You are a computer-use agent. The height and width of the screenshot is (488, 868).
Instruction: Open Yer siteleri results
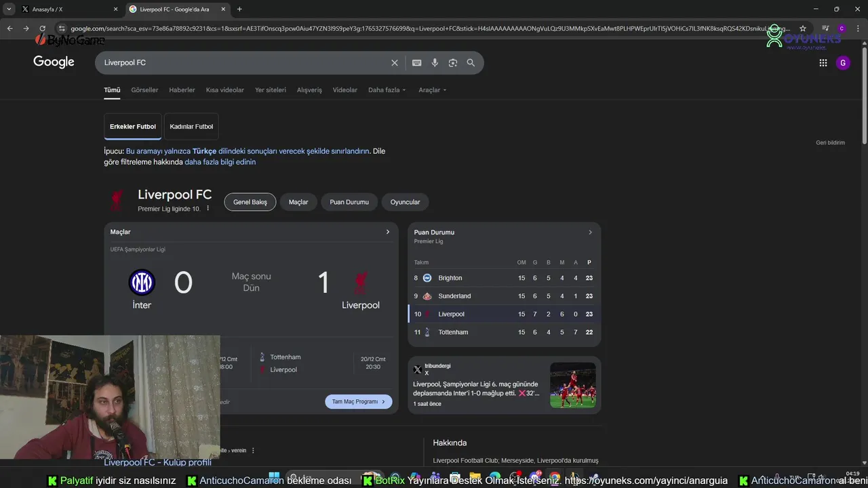[271, 90]
